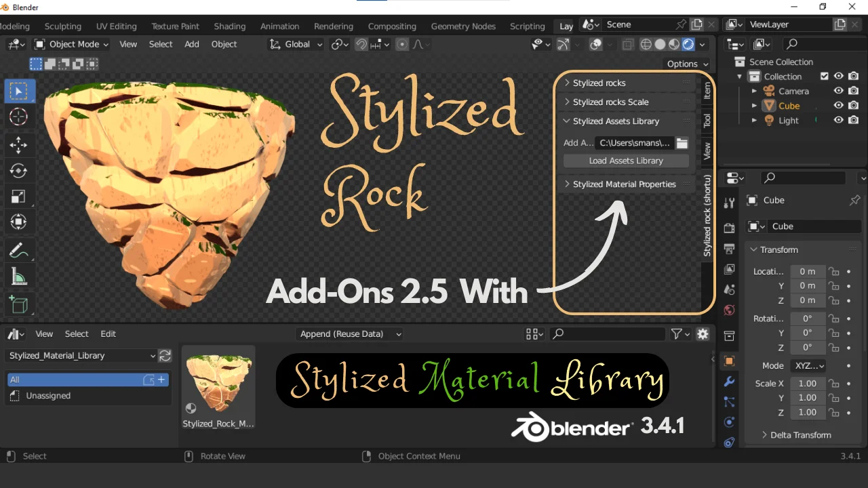This screenshot has width=868, height=488.
Task: Open the Annotate tool
Action: (19, 250)
